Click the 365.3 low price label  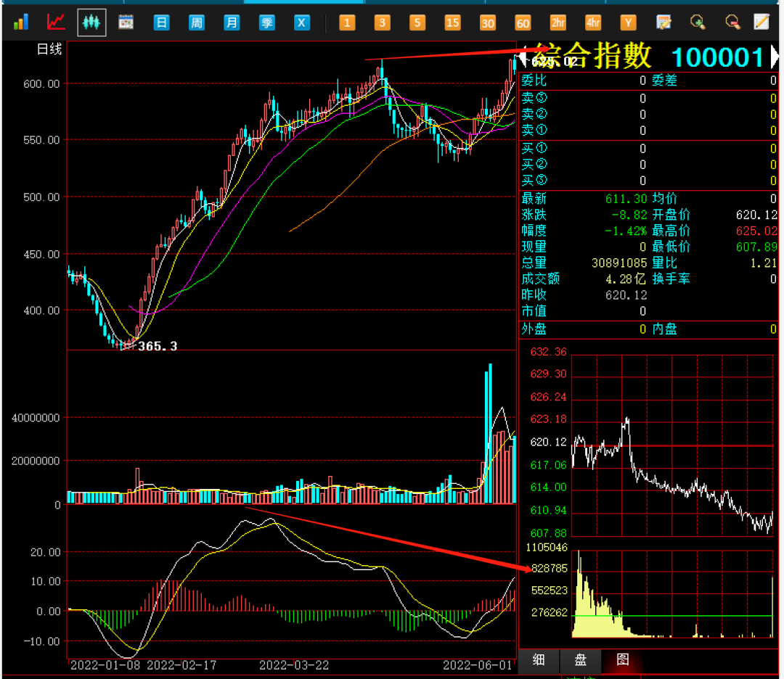pos(158,346)
